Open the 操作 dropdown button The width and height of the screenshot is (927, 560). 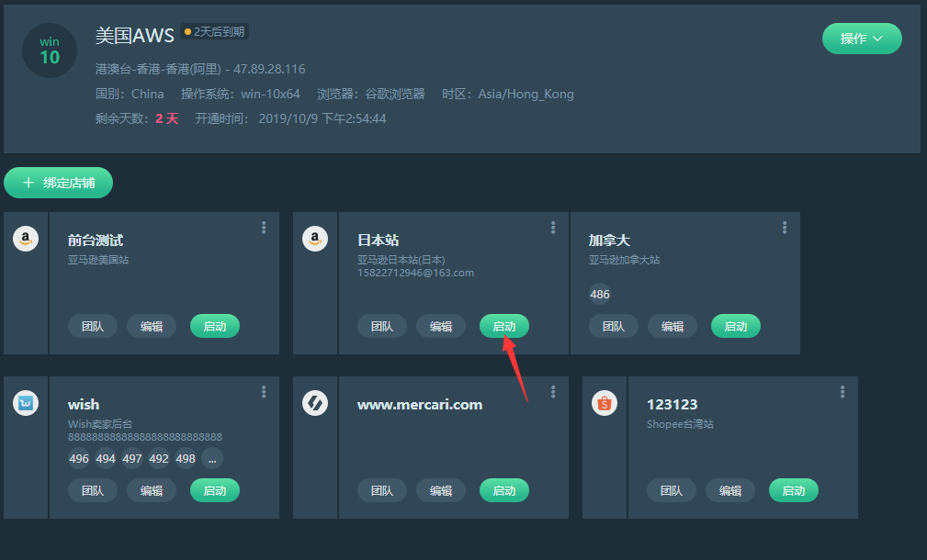click(x=862, y=39)
